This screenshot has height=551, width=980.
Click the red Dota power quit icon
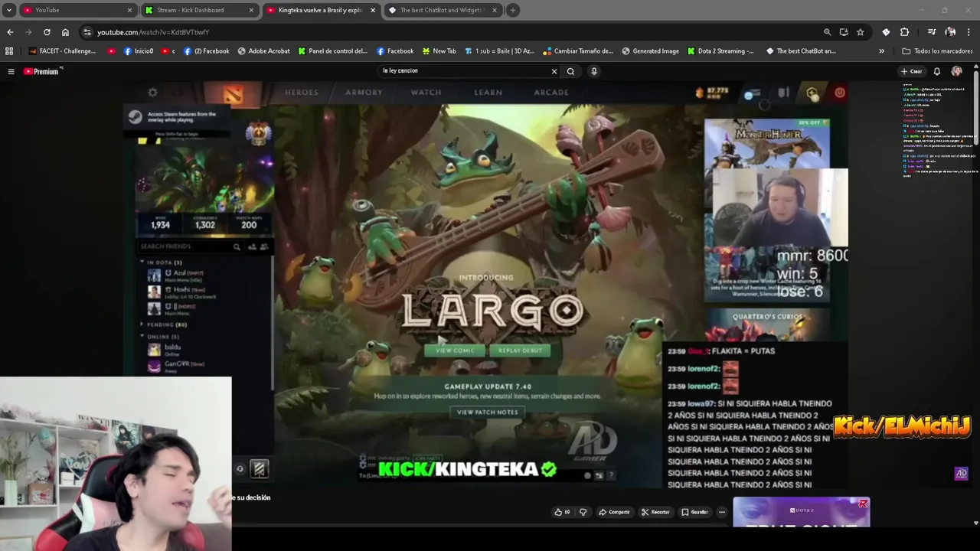pos(840,92)
